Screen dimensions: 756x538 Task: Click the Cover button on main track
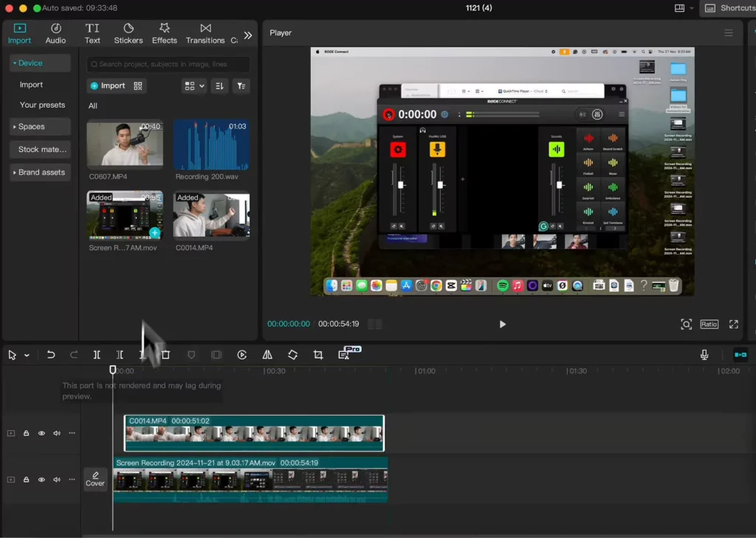point(95,479)
